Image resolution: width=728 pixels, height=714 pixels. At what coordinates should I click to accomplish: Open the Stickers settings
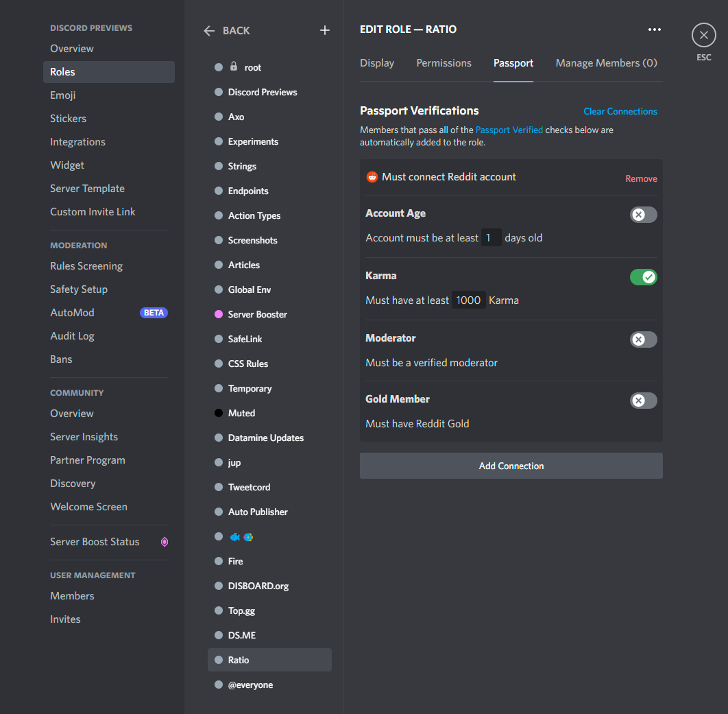pyautogui.click(x=109, y=119)
